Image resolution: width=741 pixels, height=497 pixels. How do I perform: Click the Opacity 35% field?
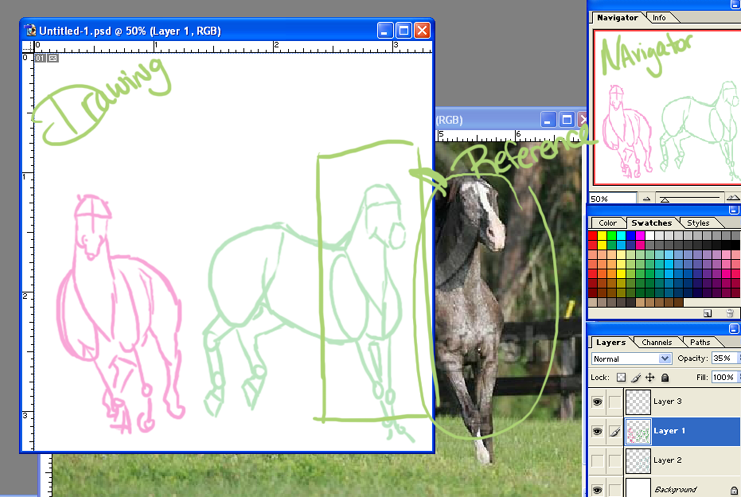(x=723, y=358)
